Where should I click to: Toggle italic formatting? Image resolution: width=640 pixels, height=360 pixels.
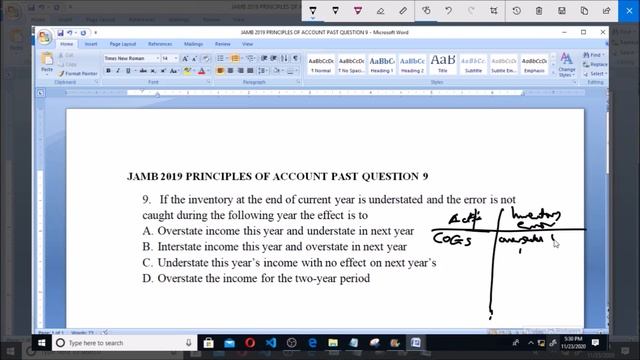tap(118, 71)
